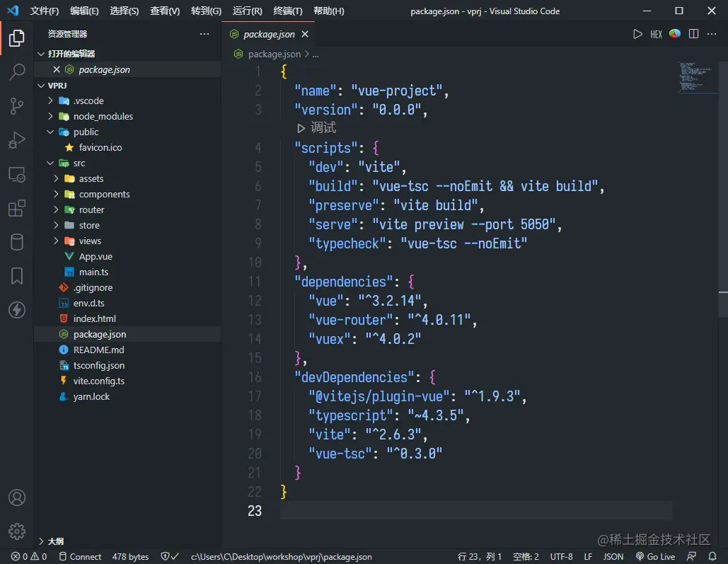Image resolution: width=728 pixels, height=564 pixels.
Task: Click the shield checkmark status icon
Action: tap(170, 556)
